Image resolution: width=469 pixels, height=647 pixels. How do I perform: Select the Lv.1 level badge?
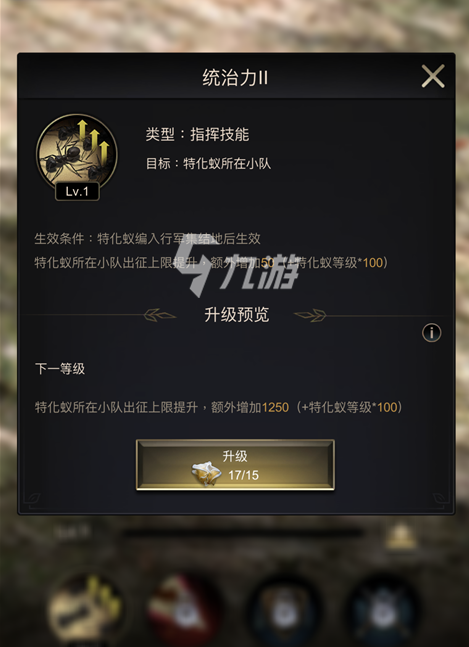[x=77, y=191]
